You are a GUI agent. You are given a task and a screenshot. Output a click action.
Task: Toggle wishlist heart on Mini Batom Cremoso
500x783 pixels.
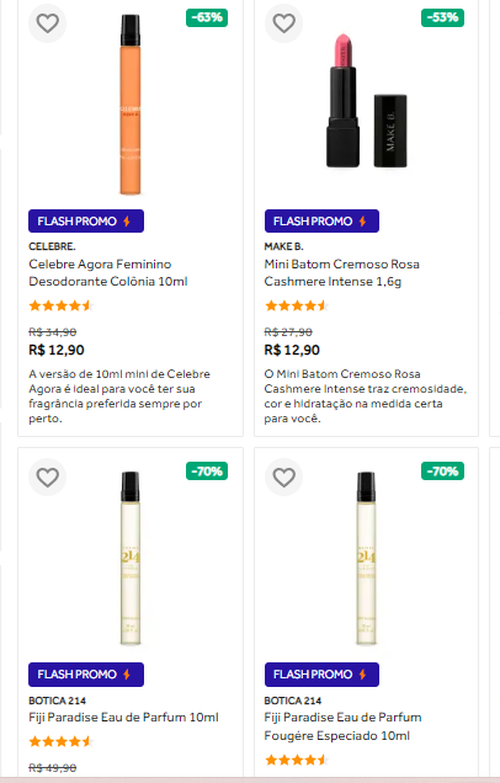pos(284,23)
